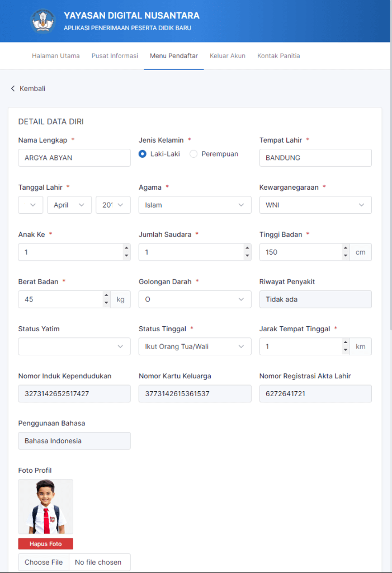Select the Laki-Laki radio button
The height and width of the screenshot is (573, 392).
(143, 154)
